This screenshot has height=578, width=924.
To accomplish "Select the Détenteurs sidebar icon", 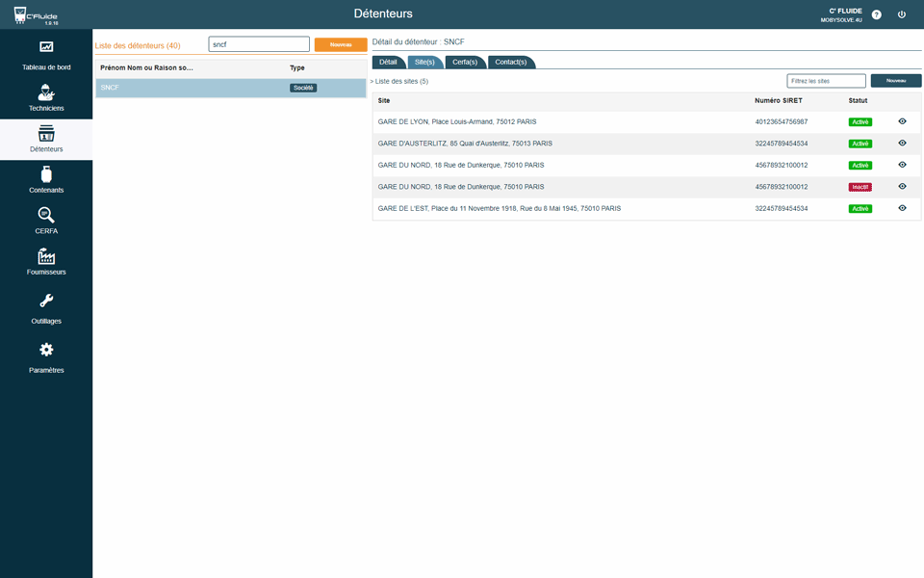I will 46,133.
